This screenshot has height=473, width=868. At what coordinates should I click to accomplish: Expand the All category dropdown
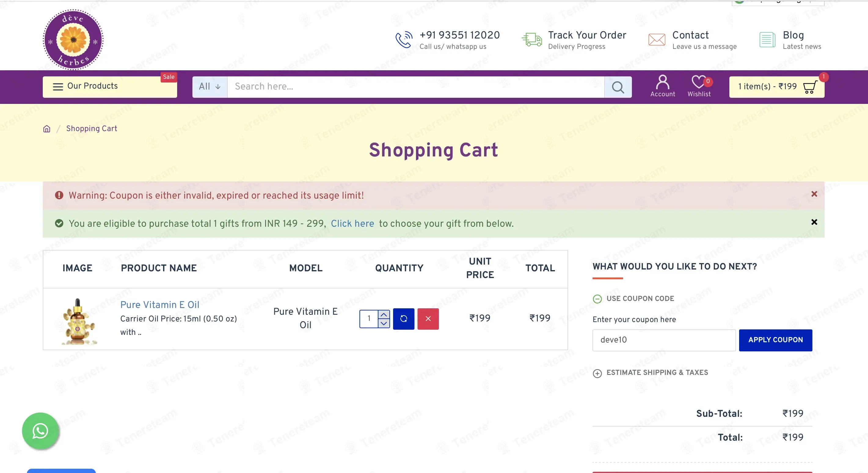pos(210,87)
